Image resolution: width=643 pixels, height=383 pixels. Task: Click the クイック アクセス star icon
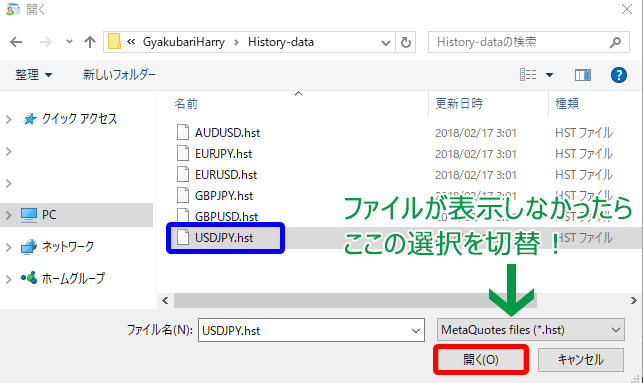[x=29, y=119]
